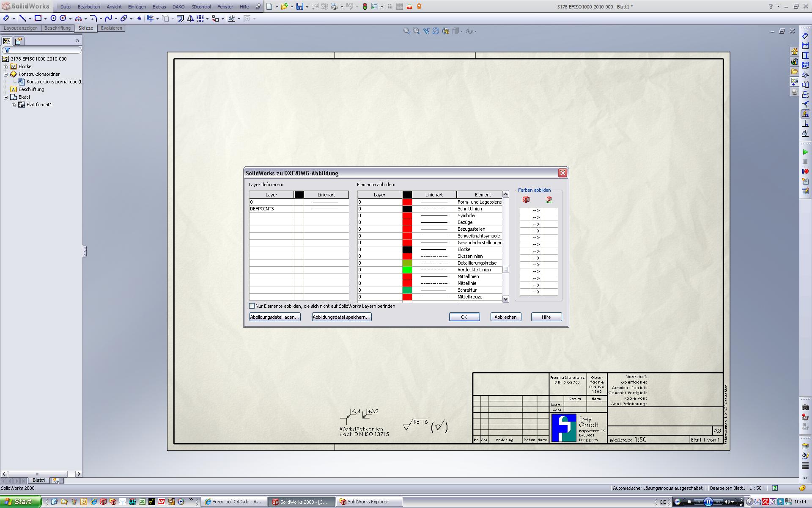Click black color swatch for Schnittlinien row
This screenshot has height=508, width=812.
(407, 209)
